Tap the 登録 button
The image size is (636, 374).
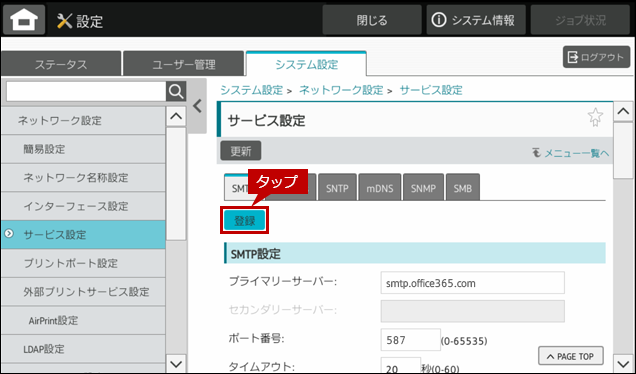click(245, 221)
